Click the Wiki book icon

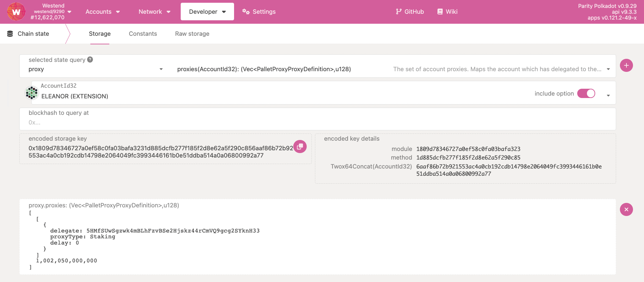click(x=440, y=12)
